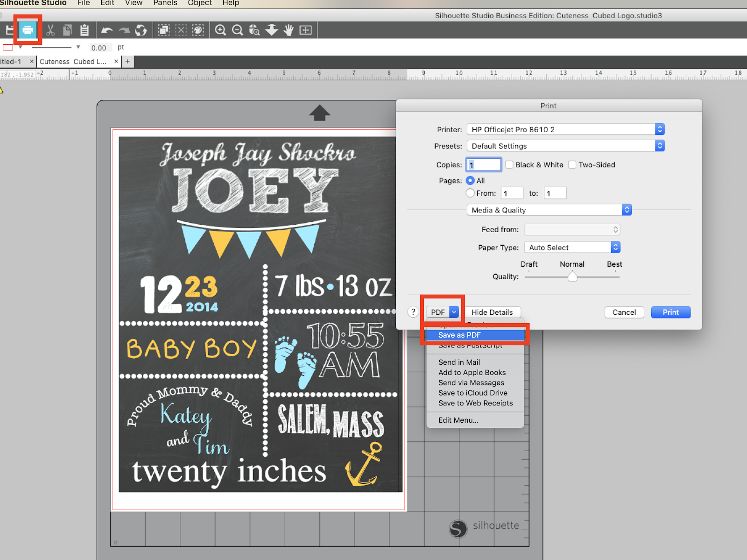Select the Cut (scissors) tool

[50, 29]
